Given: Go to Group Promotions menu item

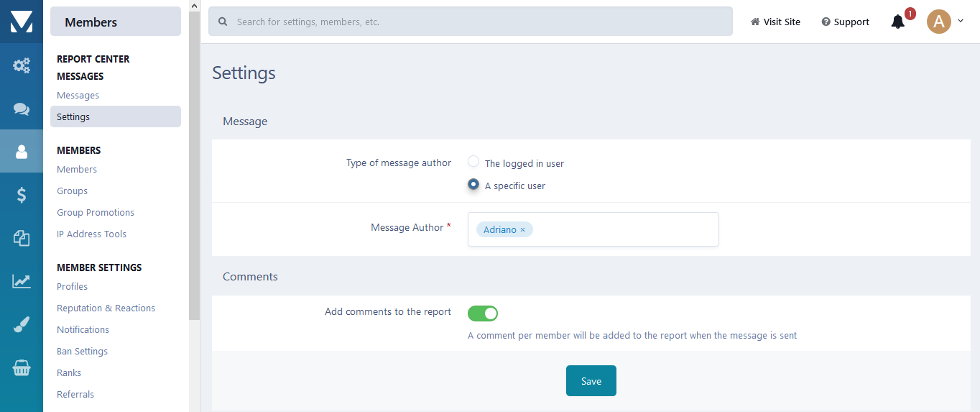Looking at the screenshot, I should [96, 213].
